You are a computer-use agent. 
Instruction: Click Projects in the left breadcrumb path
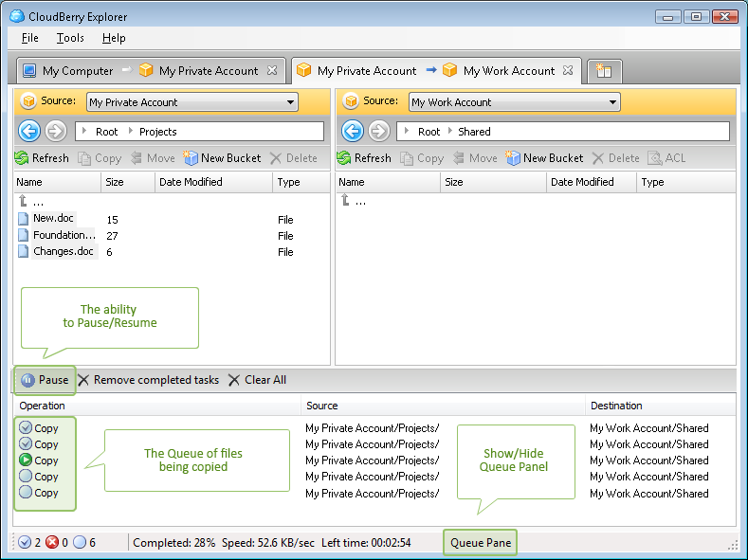[157, 132]
